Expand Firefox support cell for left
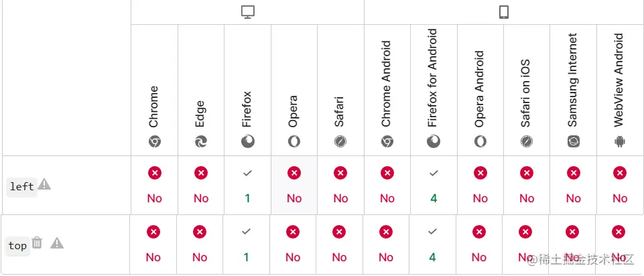 click(x=247, y=186)
